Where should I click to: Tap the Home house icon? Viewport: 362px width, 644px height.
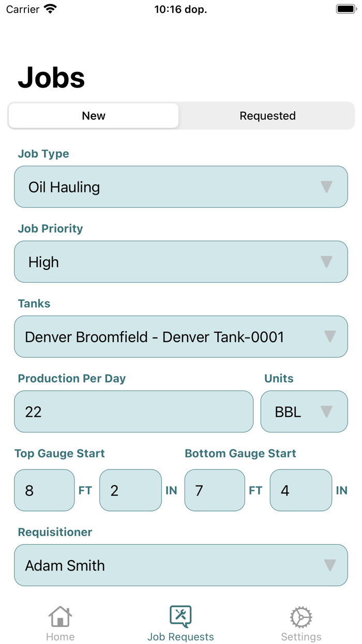tap(60, 617)
